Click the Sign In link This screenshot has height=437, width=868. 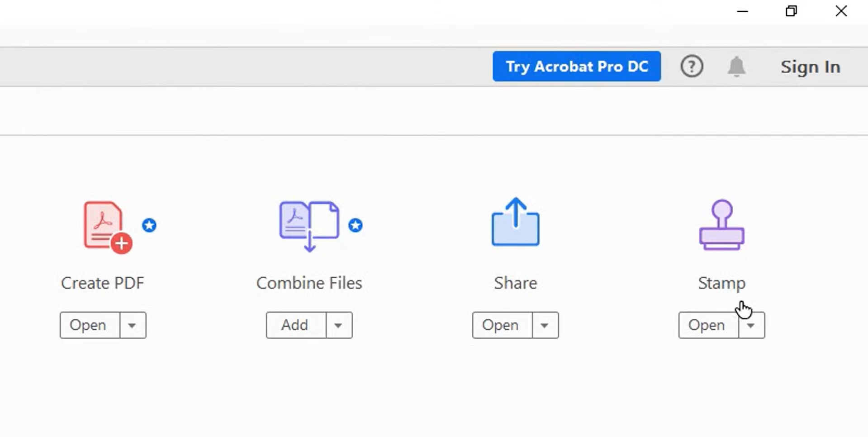[810, 66]
